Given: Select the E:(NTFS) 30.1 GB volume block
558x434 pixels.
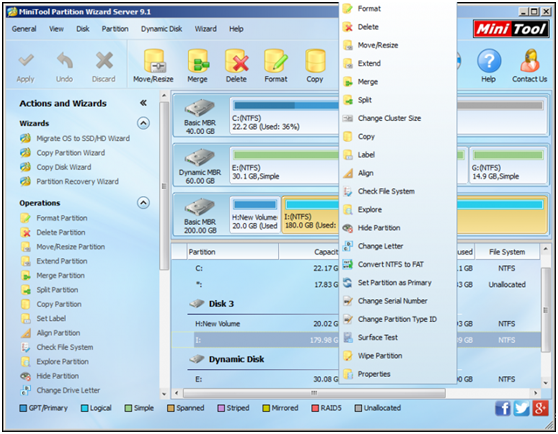Looking at the screenshot, I should point(284,165).
